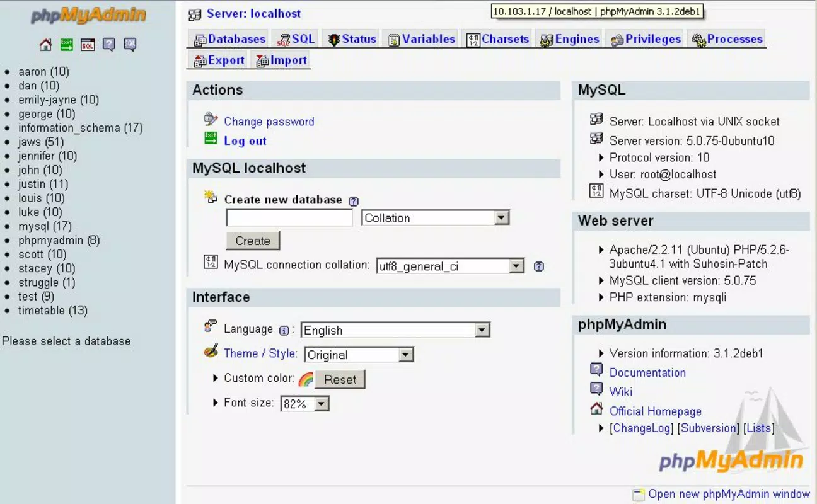Visit the Official Homepage link
The height and width of the screenshot is (504, 817).
point(656,411)
